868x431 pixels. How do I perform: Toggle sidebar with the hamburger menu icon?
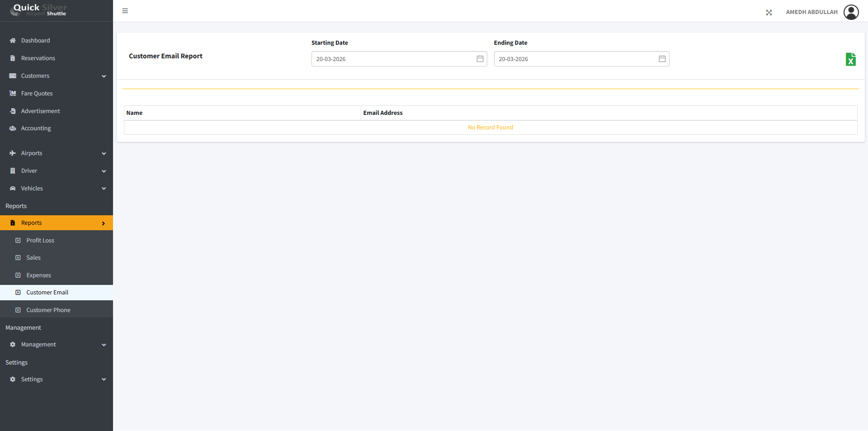click(125, 11)
